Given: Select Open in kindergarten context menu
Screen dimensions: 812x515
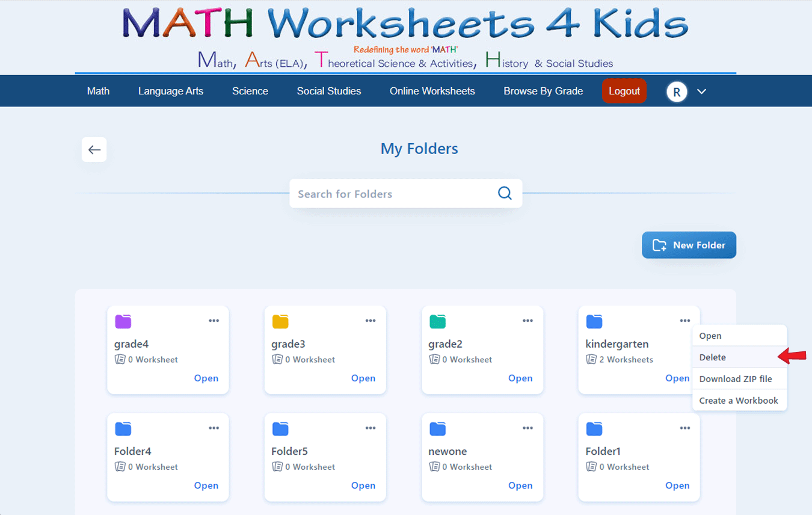Looking at the screenshot, I should (739, 336).
